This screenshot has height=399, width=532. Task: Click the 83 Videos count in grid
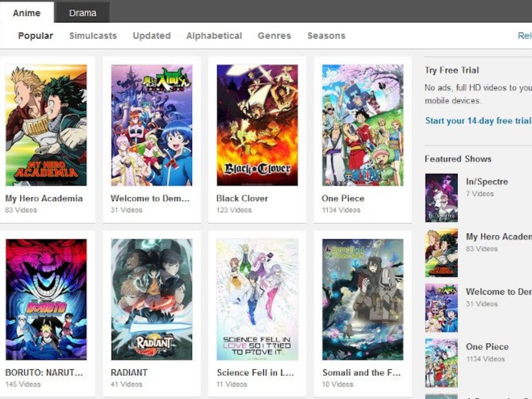point(21,210)
